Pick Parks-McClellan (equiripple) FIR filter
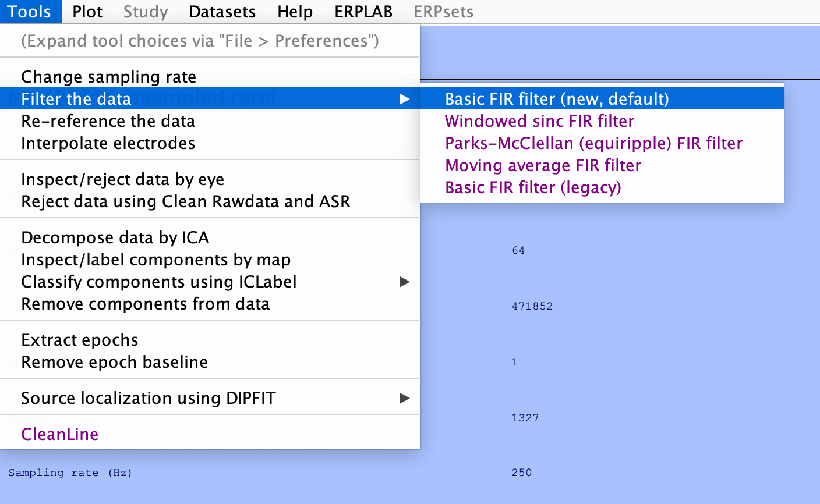 (593, 143)
